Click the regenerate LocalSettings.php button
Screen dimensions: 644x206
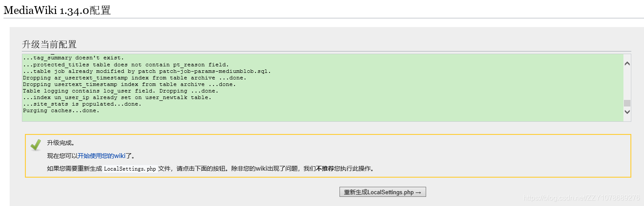click(x=383, y=192)
